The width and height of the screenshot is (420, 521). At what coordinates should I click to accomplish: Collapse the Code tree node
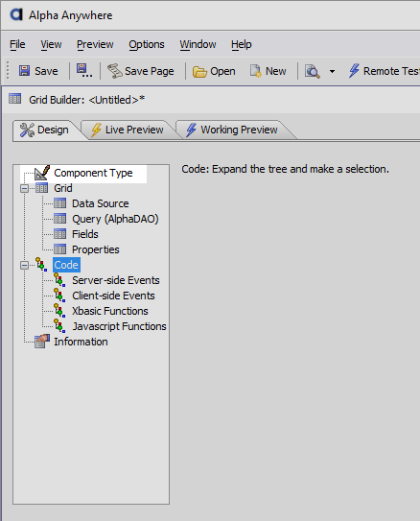tap(24, 265)
